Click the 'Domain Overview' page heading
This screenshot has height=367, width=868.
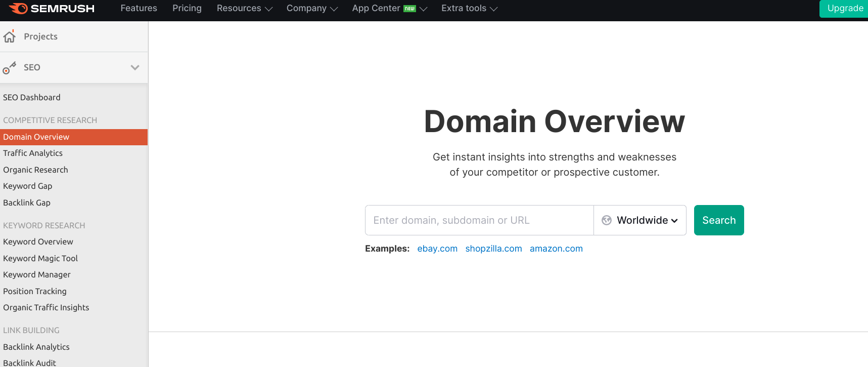[555, 121]
